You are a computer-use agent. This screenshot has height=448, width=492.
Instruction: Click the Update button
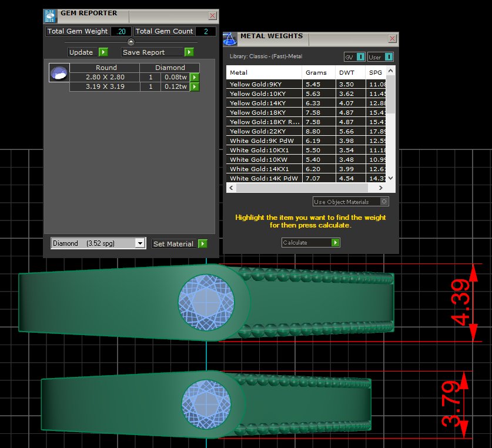(x=83, y=52)
